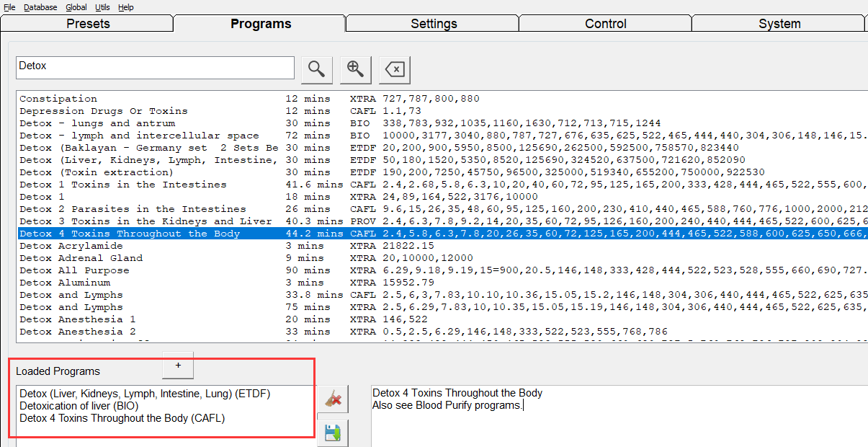Screen dimensions: 868x447
Task: Select the Constipation program row
Action: click(58, 99)
